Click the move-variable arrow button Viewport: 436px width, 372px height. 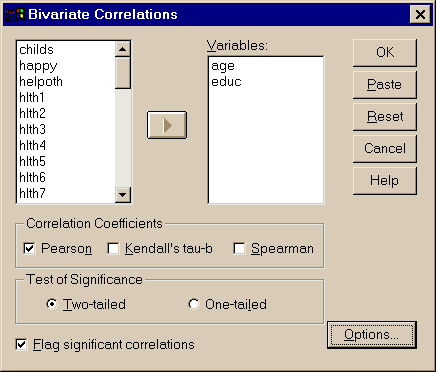click(167, 125)
